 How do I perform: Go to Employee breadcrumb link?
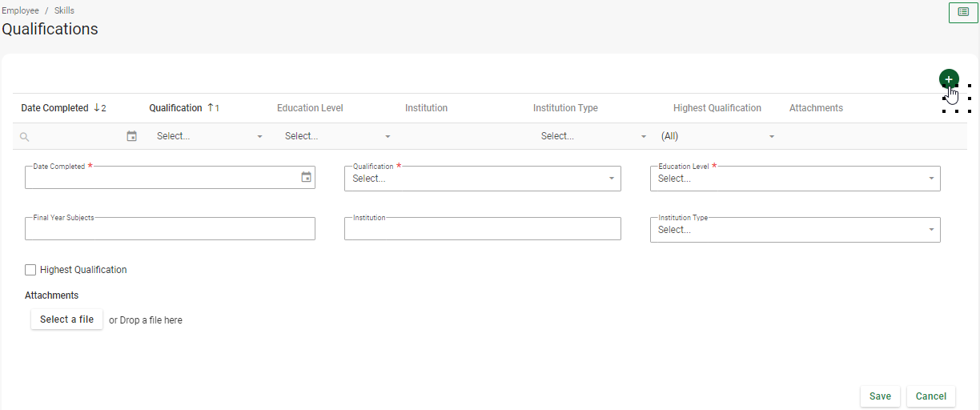[x=20, y=10]
